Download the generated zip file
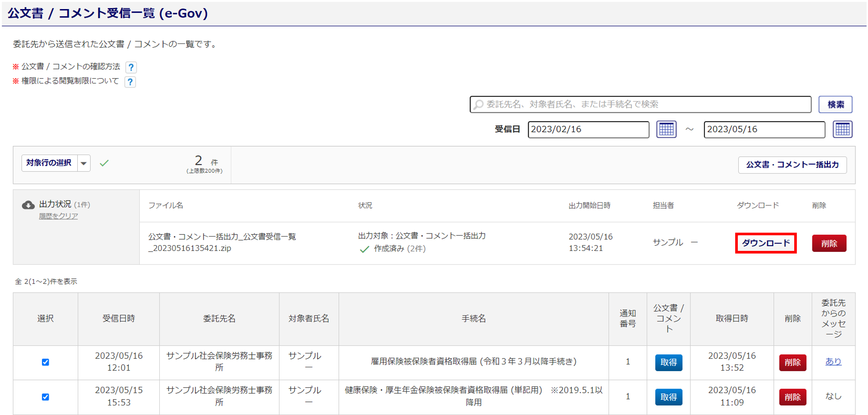Viewport: 868px width, 415px height. pyautogui.click(x=766, y=243)
